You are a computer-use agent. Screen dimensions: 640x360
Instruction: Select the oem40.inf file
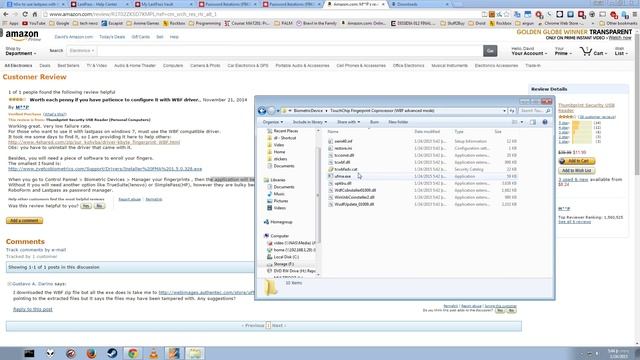pos(343,141)
